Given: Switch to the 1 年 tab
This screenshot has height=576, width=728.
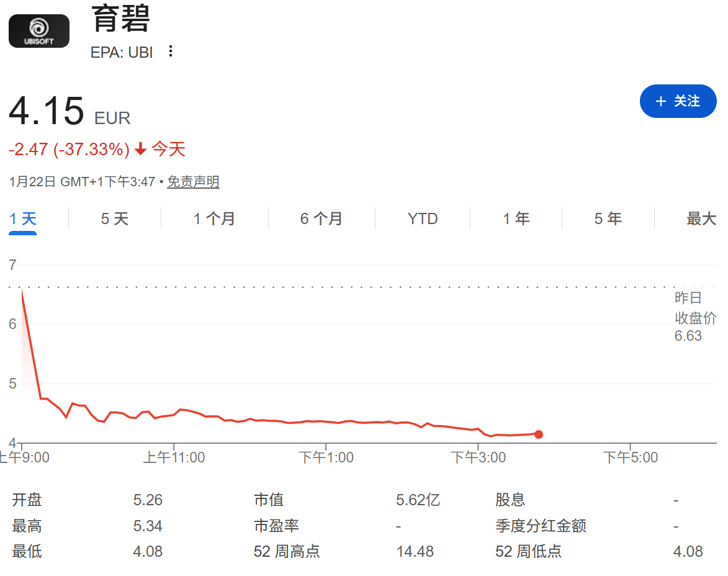Looking at the screenshot, I should pos(516,218).
